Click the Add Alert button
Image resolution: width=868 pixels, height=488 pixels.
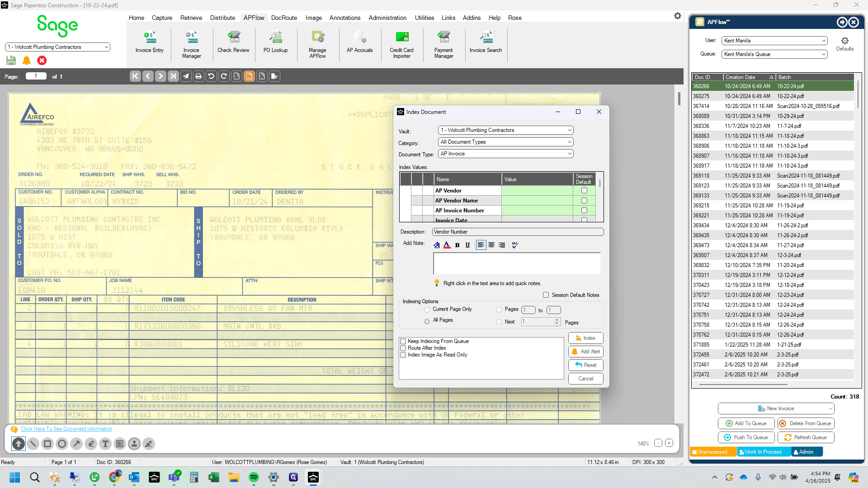585,352
